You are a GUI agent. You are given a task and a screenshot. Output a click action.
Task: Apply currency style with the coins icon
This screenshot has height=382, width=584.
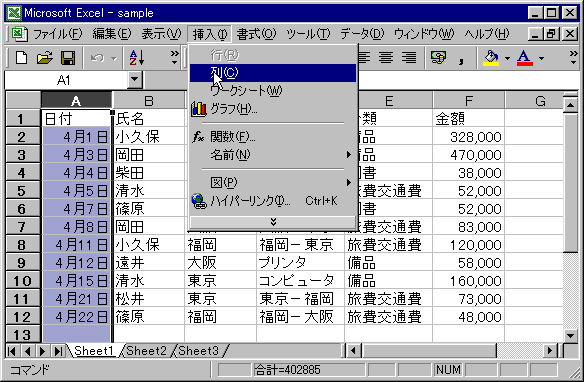(438, 57)
